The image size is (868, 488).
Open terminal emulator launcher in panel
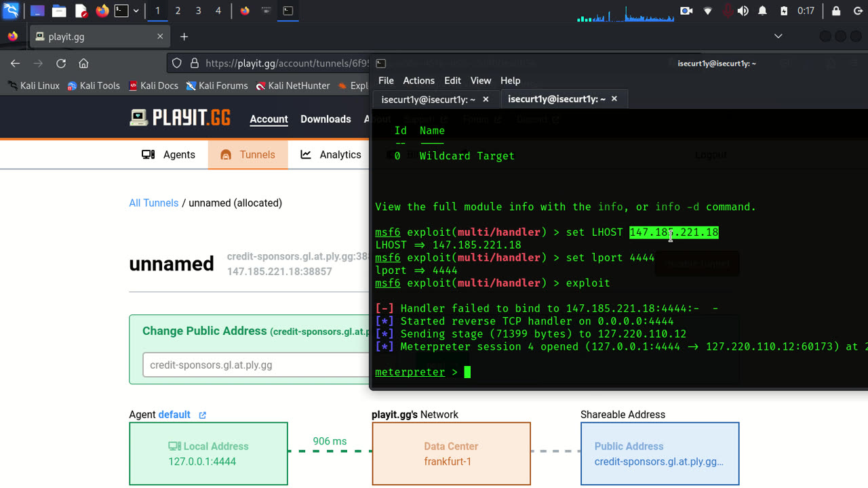coord(121,11)
